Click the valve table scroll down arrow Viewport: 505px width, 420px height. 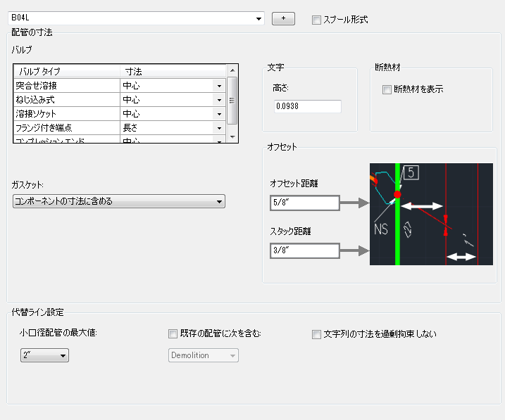(x=232, y=137)
